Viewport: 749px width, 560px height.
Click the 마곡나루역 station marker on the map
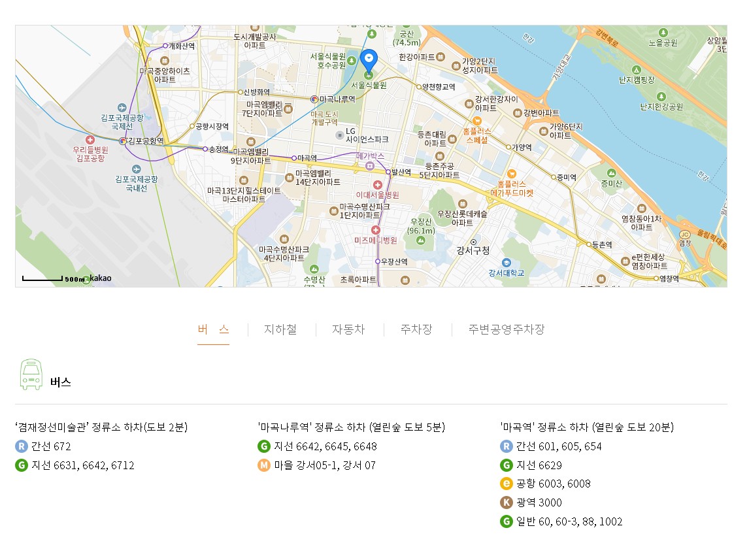click(314, 100)
